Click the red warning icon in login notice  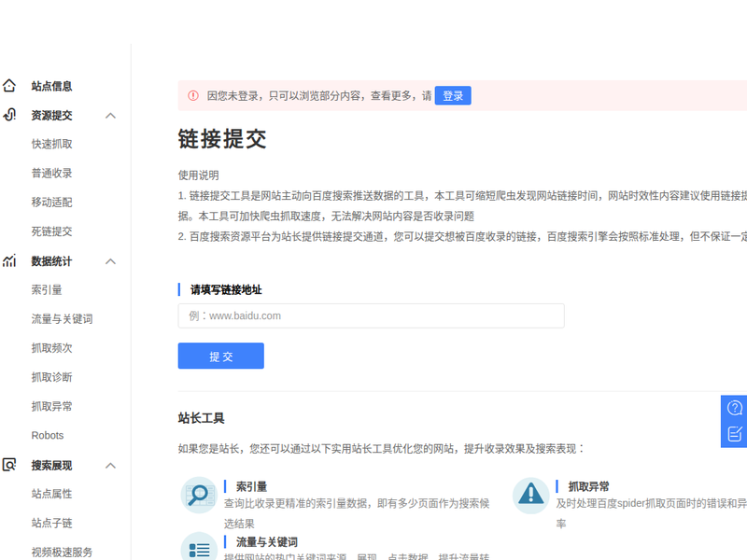193,96
